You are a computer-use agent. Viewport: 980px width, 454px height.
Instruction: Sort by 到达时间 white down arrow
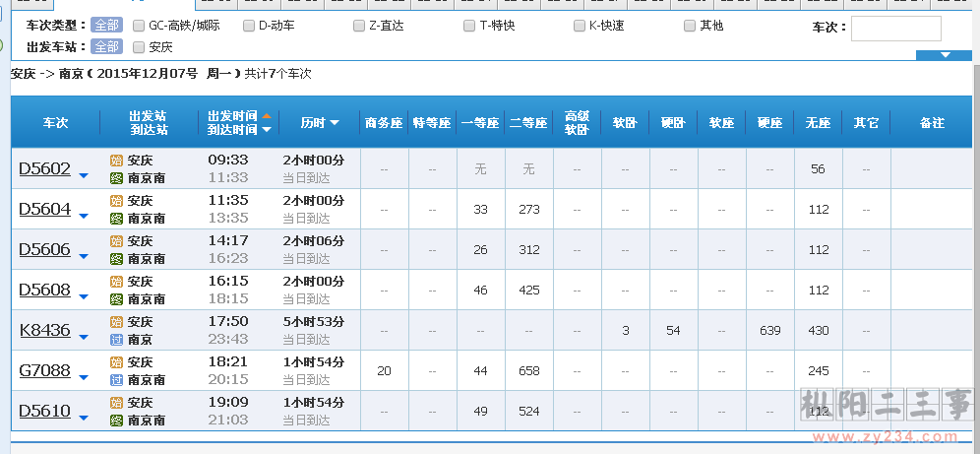(267, 129)
